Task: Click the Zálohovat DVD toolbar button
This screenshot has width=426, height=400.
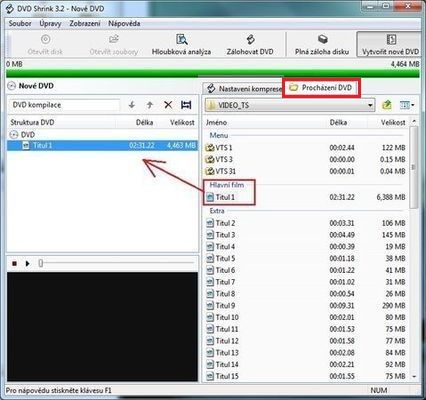Action: tap(250, 45)
